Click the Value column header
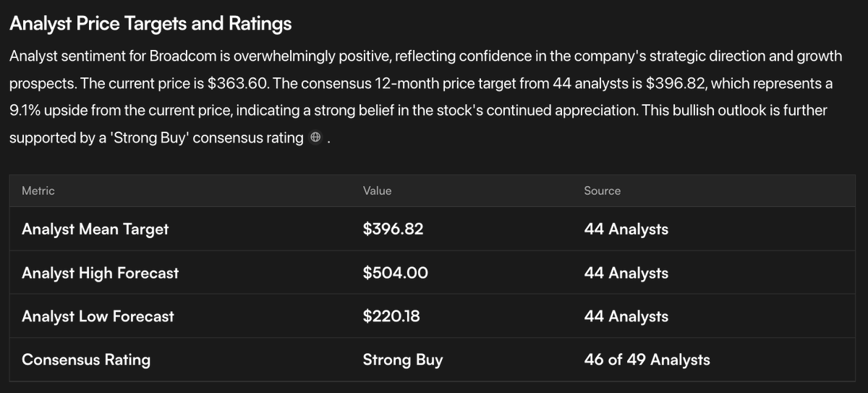868x393 pixels. [377, 190]
